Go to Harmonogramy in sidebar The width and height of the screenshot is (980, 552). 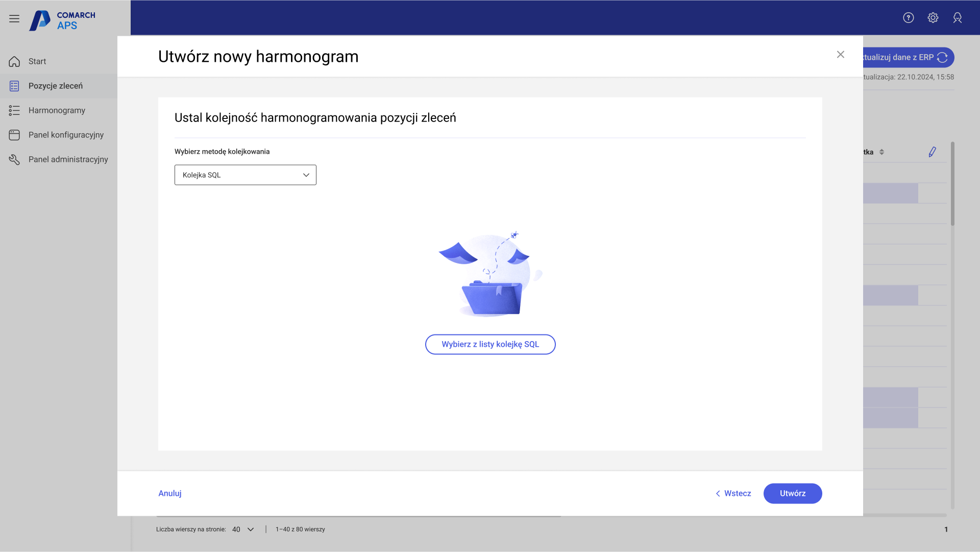coord(57,110)
